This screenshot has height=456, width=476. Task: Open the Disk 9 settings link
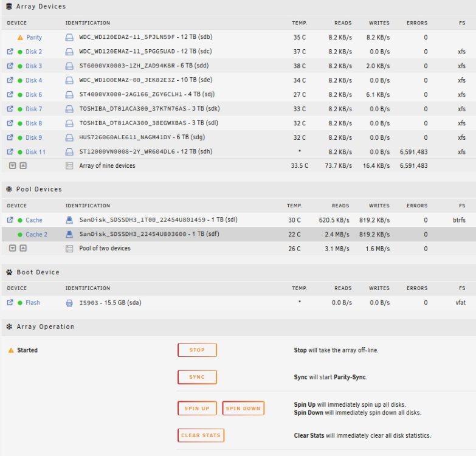pos(33,137)
